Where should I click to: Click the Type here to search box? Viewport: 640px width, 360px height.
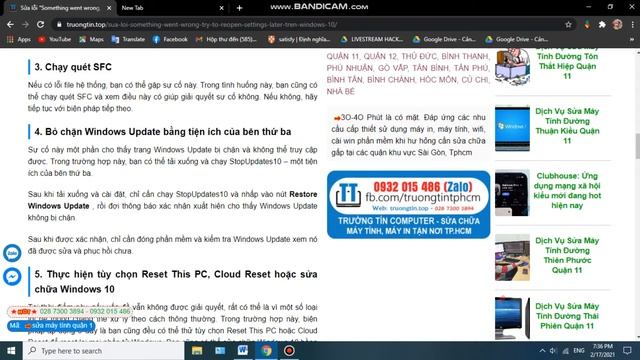[x=104, y=351]
